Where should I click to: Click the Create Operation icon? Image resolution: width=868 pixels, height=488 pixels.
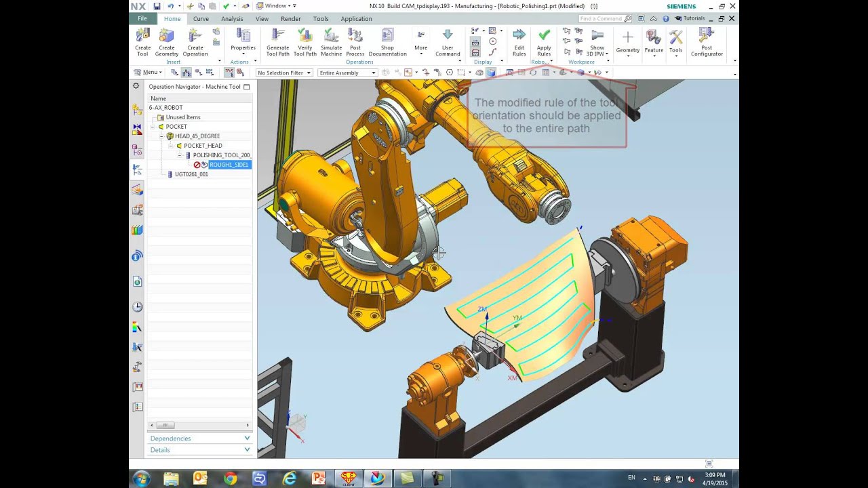pyautogui.click(x=195, y=42)
